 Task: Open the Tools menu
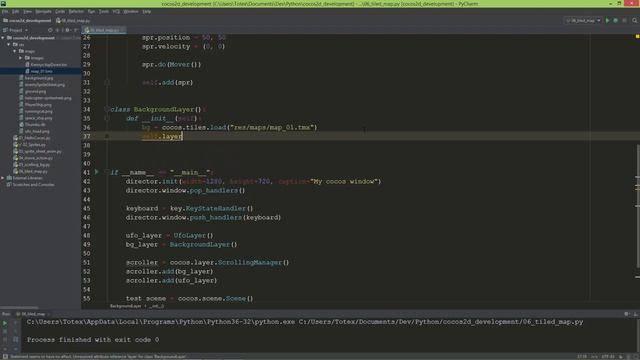104,11
